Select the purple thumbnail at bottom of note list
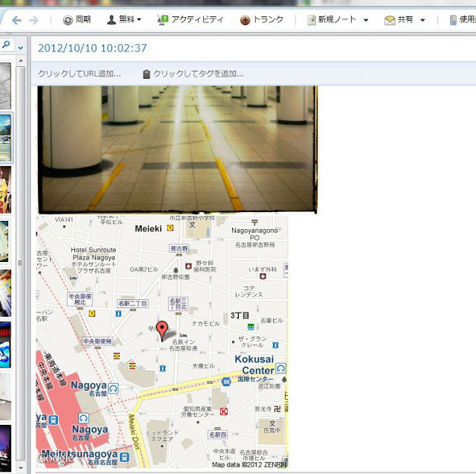This screenshot has width=476, height=474. click(x=5, y=448)
